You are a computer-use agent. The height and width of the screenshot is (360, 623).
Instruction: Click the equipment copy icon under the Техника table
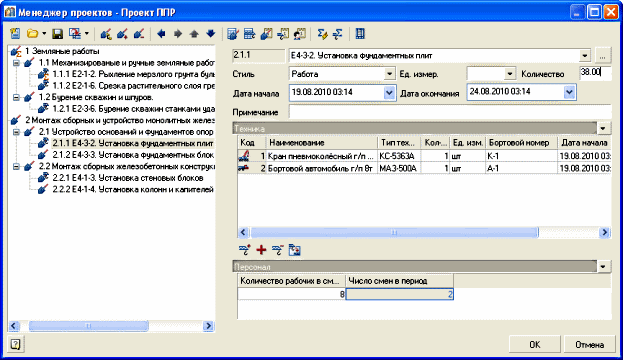pyautogui.click(x=294, y=250)
